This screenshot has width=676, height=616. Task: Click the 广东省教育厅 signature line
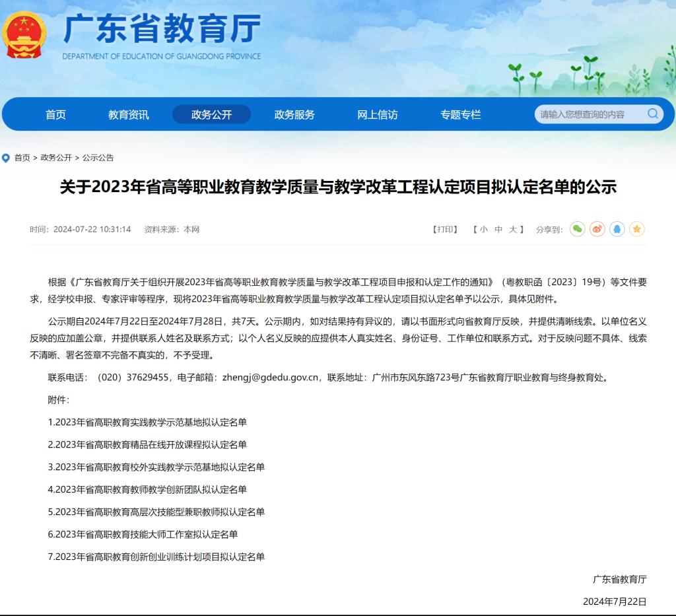click(x=619, y=580)
